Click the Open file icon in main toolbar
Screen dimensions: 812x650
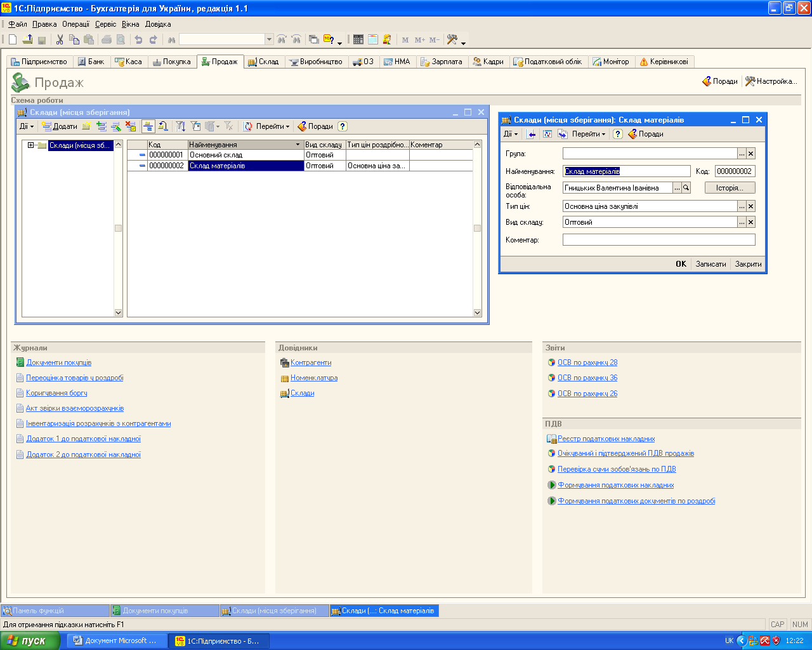point(27,39)
